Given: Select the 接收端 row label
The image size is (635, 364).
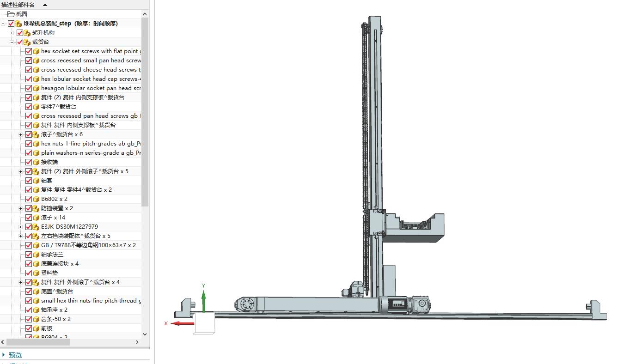Looking at the screenshot, I should coord(49,162).
